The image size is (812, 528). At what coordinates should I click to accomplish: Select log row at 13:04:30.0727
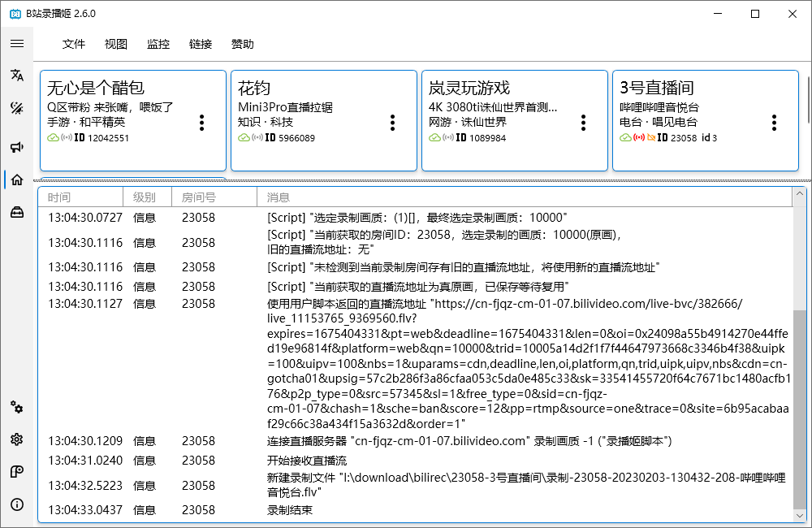[415, 218]
